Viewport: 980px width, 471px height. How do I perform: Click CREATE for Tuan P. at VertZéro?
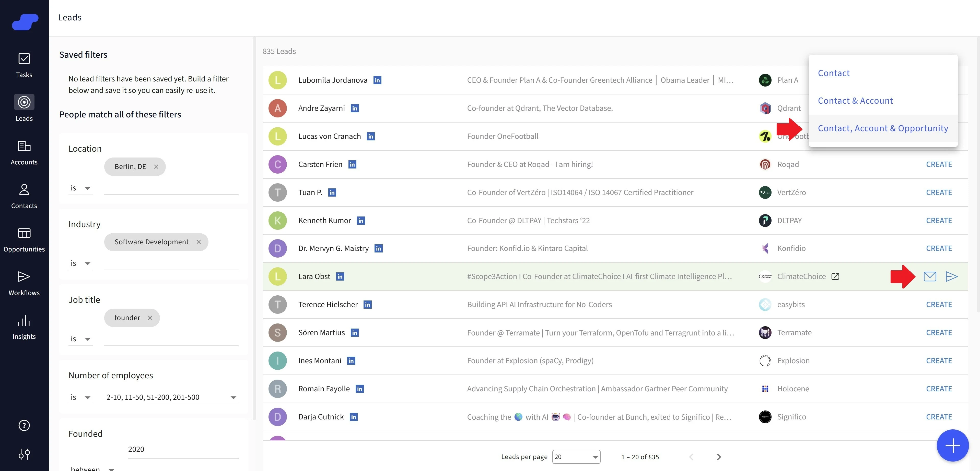939,193
